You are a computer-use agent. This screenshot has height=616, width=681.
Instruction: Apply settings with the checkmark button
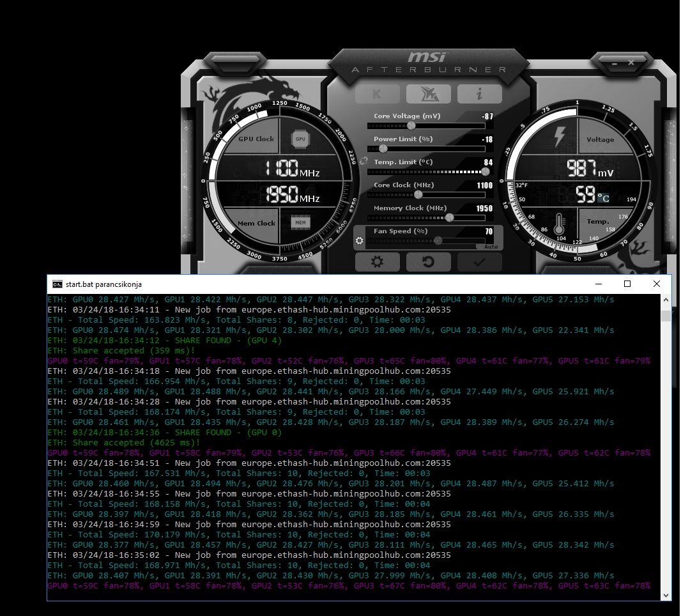point(480,262)
